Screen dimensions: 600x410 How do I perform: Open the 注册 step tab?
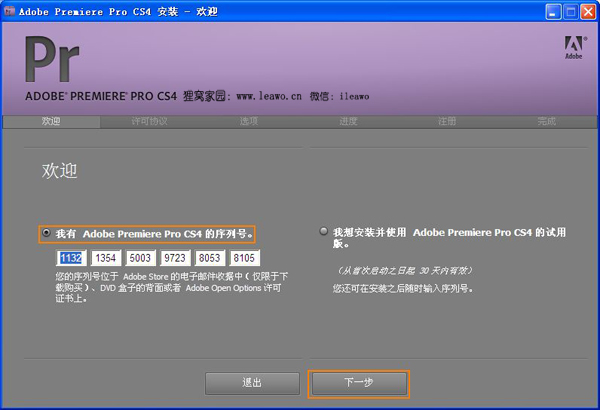(x=447, y=122)
